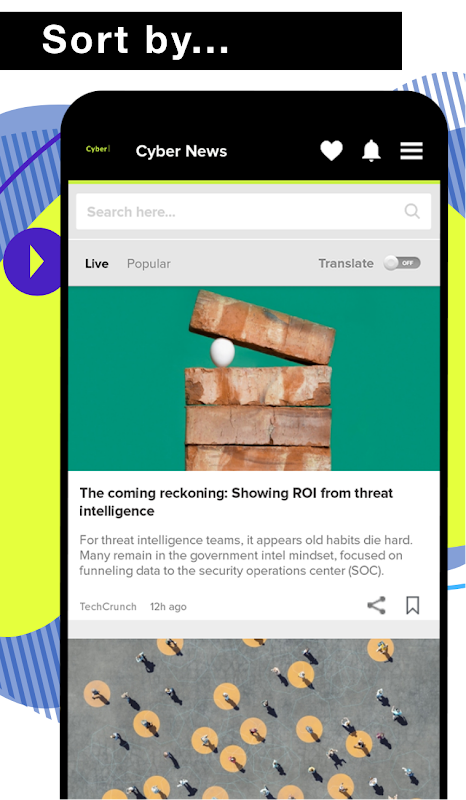Viewport: 466px width, 800px height.
Task: Open favorites with the heart icon
Action: pyautogui.click(x=331, y=151)
